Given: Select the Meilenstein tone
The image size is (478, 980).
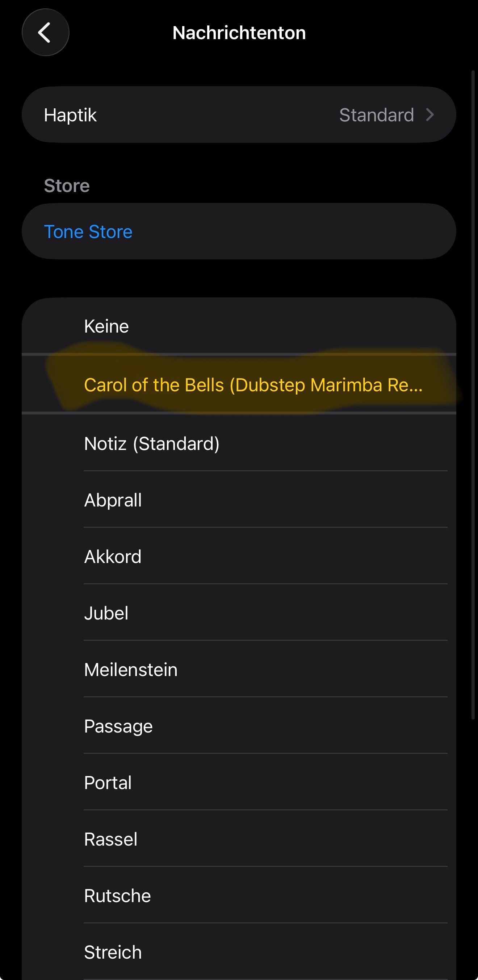Looking at the screenshot, I should [131, 670].
